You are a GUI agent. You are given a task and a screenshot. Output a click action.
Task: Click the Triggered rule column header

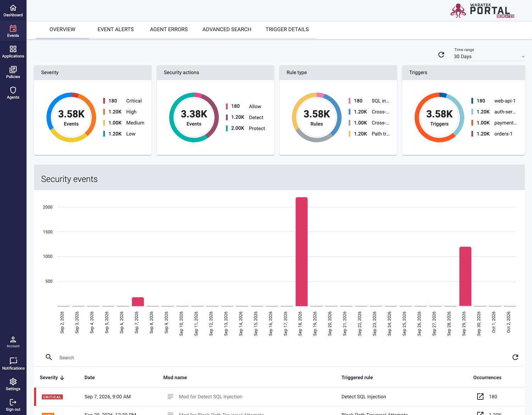point(357,377)
